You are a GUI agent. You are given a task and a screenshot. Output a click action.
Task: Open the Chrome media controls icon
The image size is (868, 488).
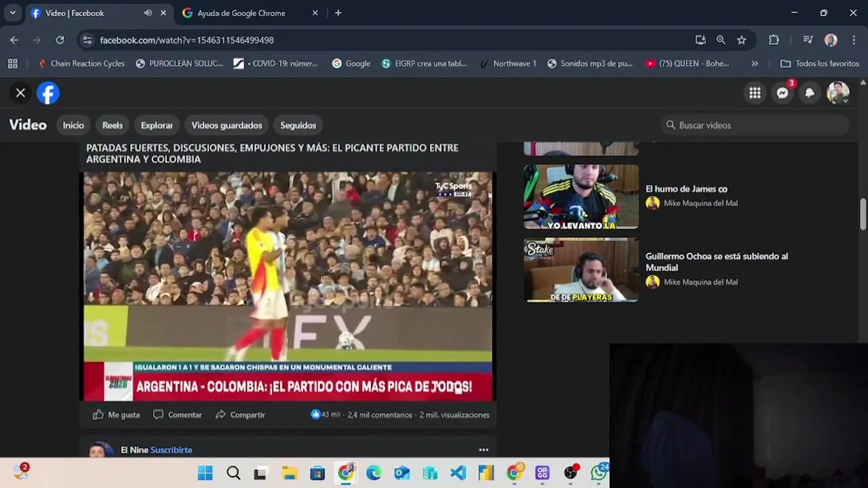pyautogui.click(x=808, y=40)
